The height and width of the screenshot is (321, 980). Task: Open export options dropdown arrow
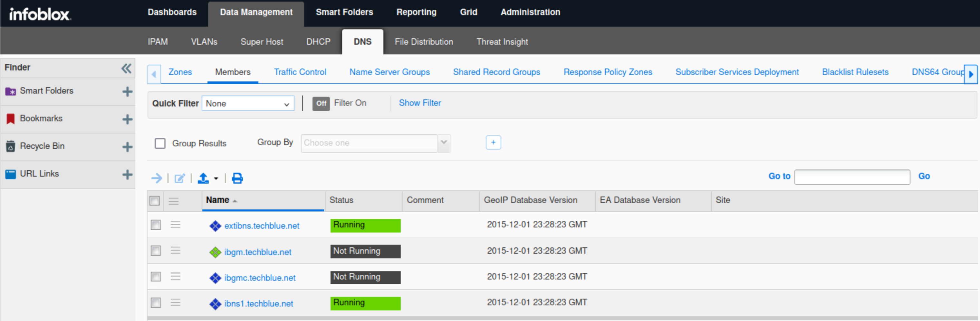click(216, 178)
